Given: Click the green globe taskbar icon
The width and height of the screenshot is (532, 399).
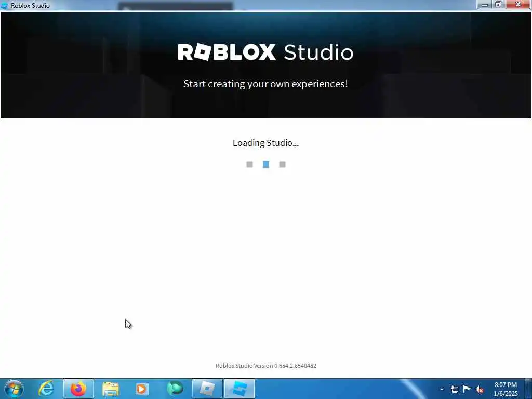Looking at the screenshot, I should (x=175, y=389).
